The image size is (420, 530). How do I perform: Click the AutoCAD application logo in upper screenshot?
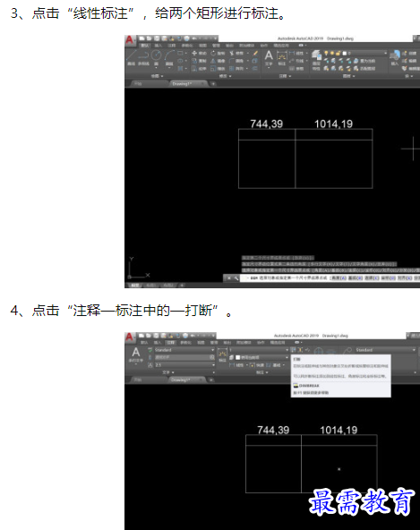click(x=130, y=40)
